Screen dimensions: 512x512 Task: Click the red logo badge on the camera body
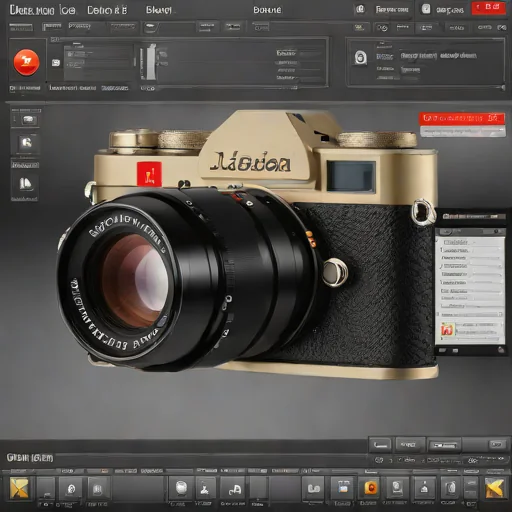(149, 174)
